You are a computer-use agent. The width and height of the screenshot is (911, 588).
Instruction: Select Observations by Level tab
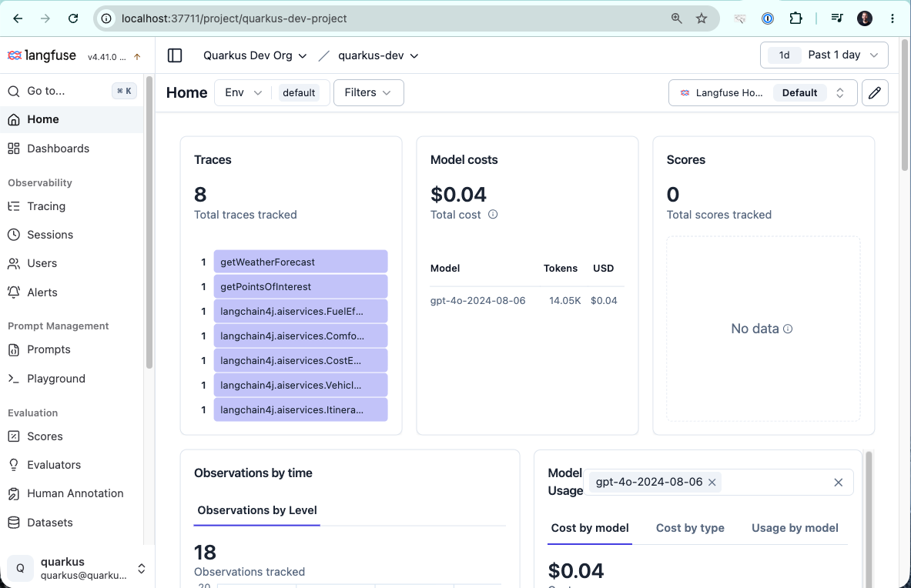tap(256, 511)
